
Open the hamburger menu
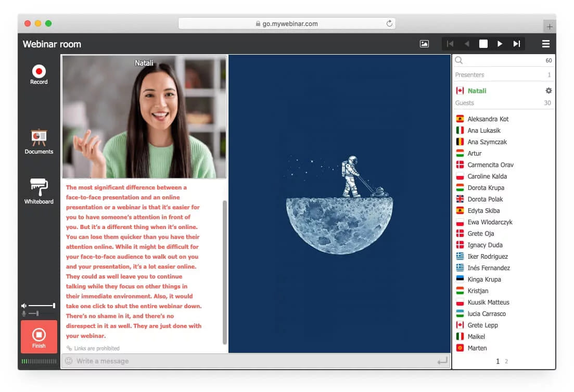pos(545,44)
